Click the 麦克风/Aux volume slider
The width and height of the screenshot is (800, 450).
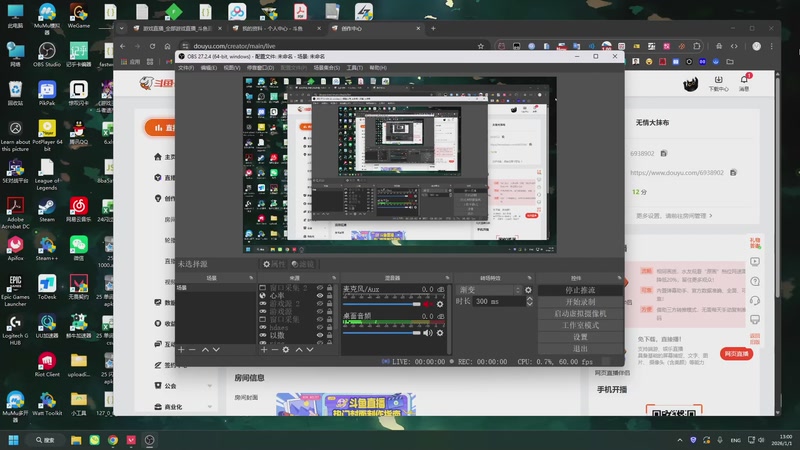pyautogui.click(x=380, y=306)
